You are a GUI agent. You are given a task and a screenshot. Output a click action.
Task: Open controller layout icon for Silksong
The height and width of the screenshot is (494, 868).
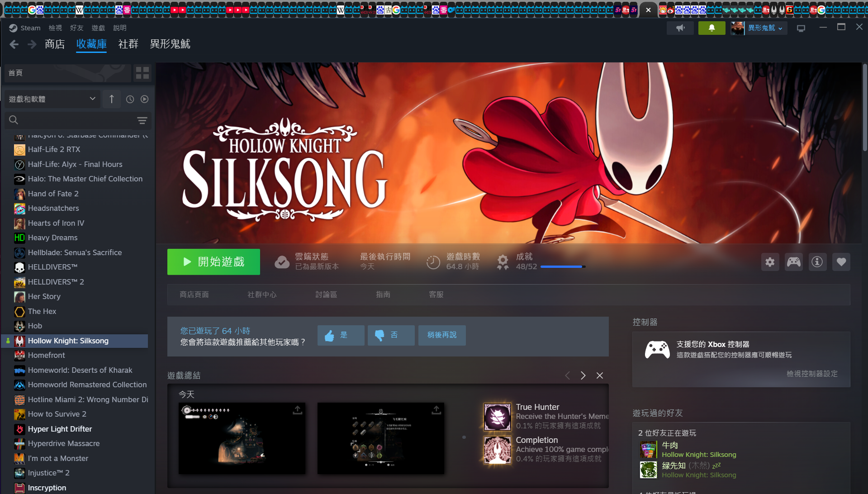point(793,262)
